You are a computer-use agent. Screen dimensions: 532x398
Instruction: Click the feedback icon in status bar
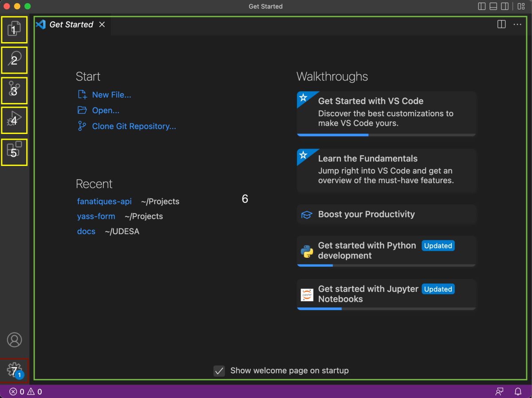(x=500, y=392)
